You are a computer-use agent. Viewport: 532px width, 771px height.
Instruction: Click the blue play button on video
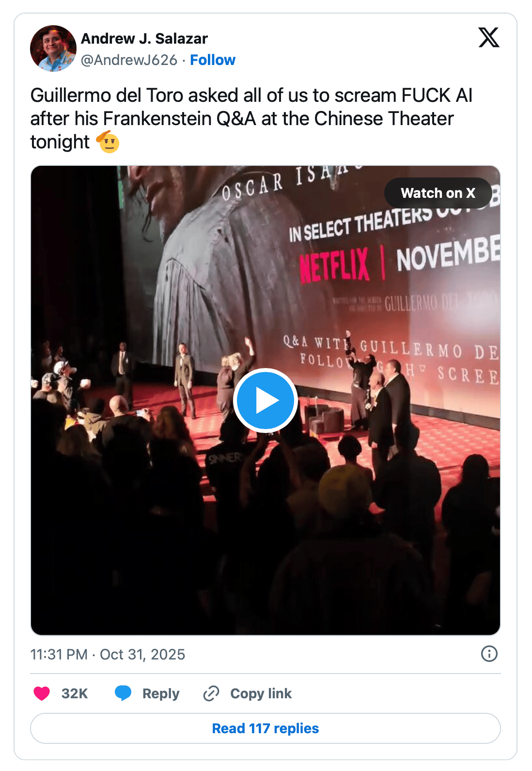pos(265,401)
